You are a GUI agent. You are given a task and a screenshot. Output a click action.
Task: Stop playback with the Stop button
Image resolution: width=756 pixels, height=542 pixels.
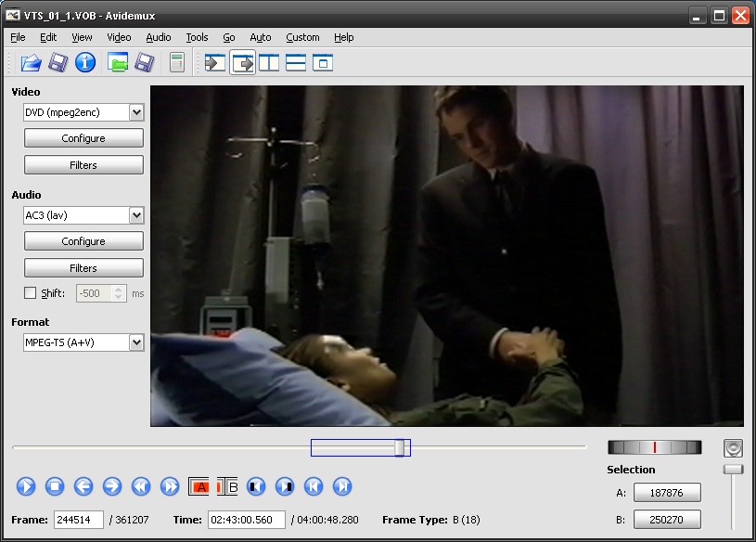coord(55,486)
